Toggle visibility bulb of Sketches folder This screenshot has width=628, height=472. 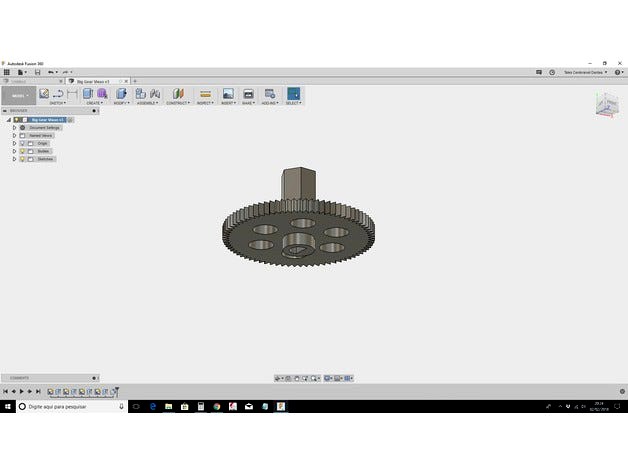[22, 159]
